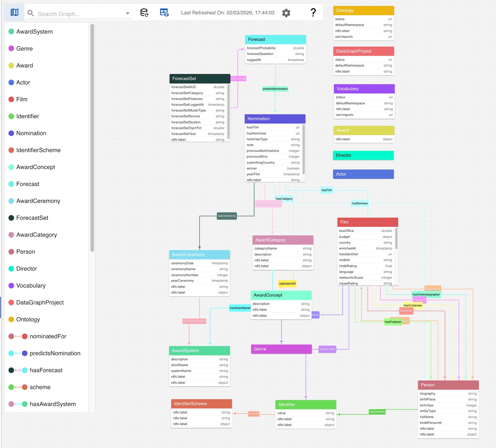
Task: Click the database refresh icon in toolbar
Action: (144, 13)
